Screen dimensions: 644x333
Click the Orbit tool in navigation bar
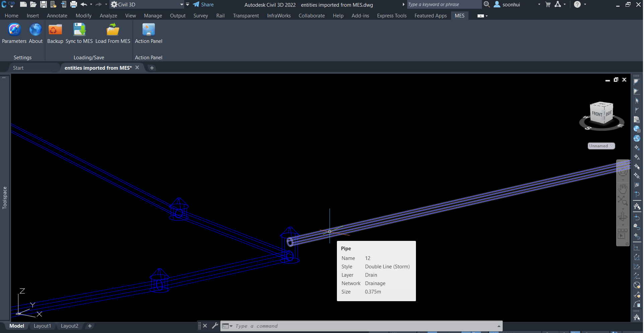(623, 217)
